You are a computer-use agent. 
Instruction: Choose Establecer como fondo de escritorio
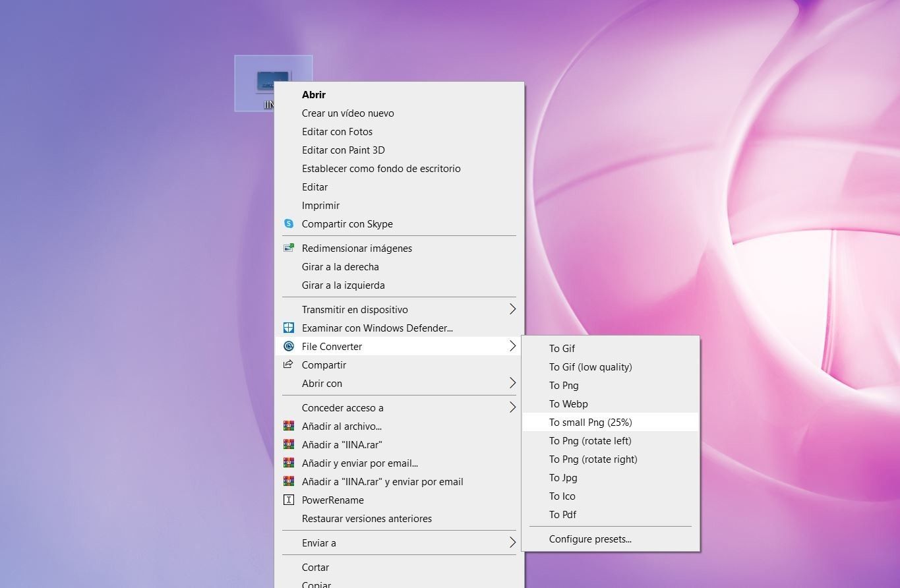[380, 169]
